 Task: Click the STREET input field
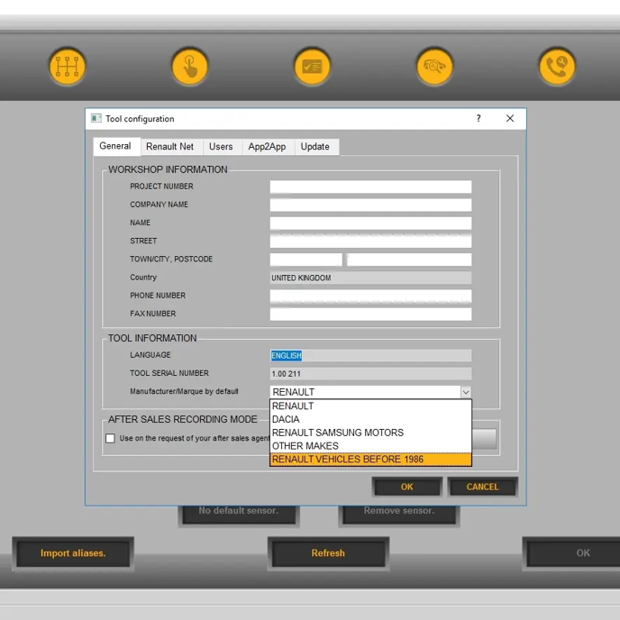(370, 241)
